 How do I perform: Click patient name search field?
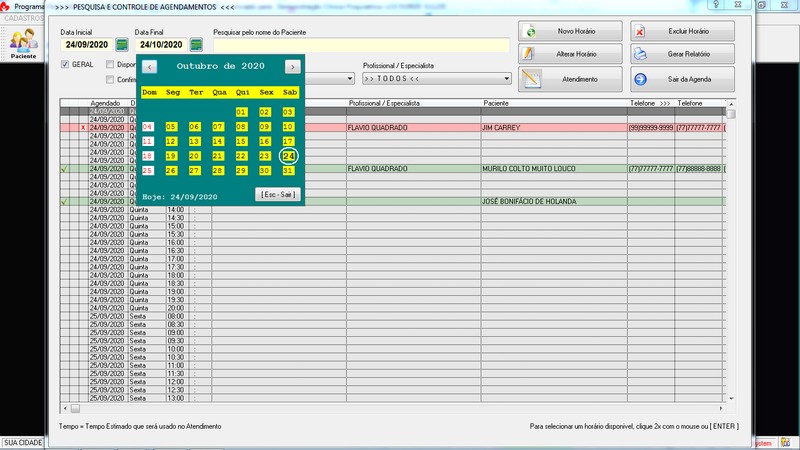(x=361, y=45)
